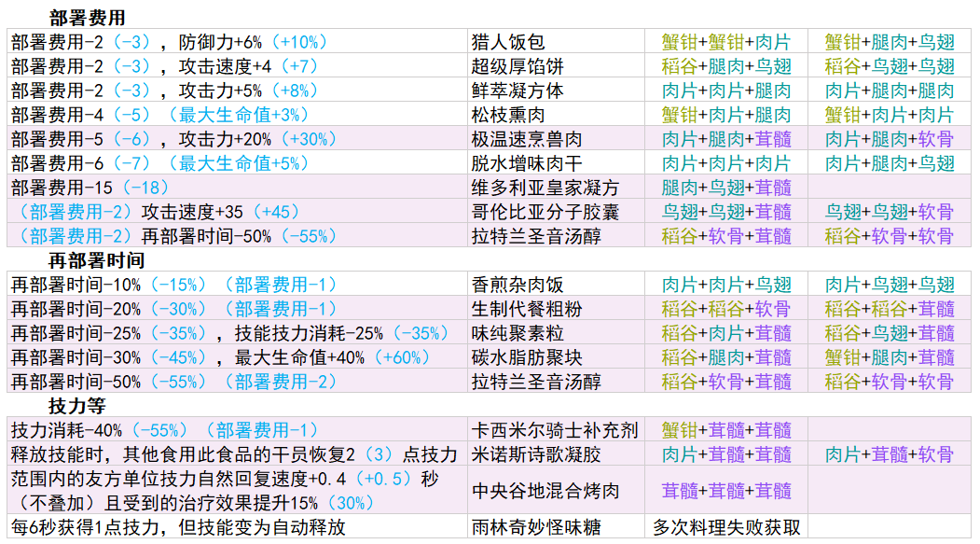Click the 鸟翅+鸟翅+软骨 recipe

(890, 212)
